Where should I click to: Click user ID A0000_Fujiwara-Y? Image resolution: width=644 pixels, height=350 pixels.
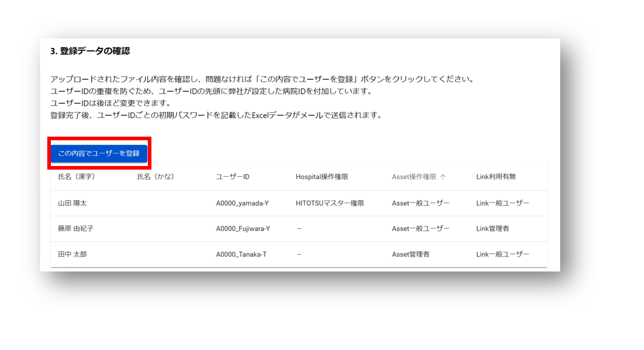242,228
